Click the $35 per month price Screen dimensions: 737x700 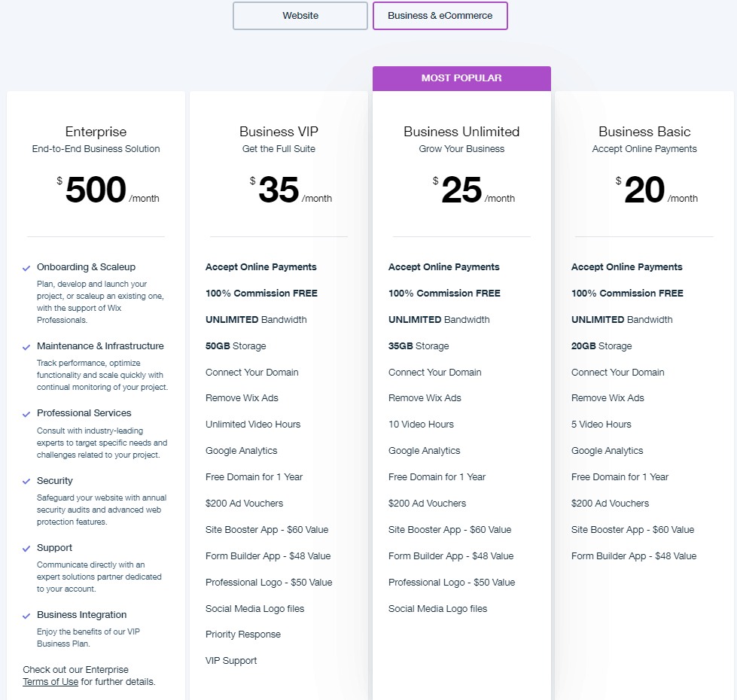point(291,190)
